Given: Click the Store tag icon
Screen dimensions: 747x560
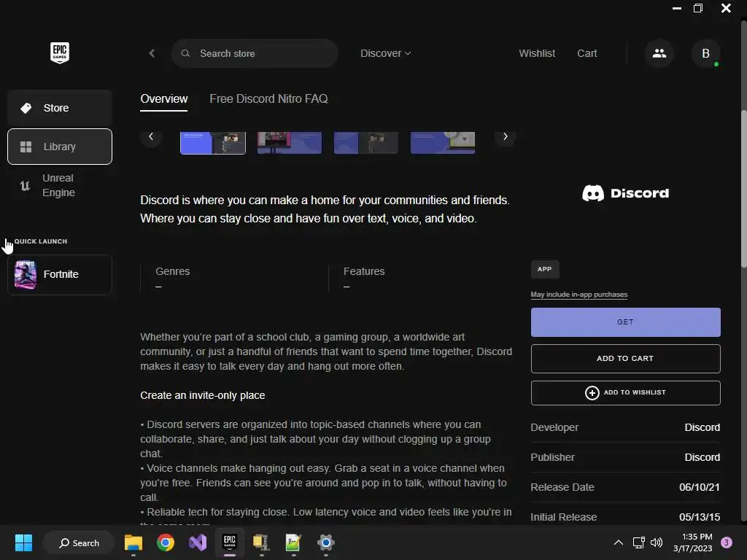Looking at the screenshot, I should pyautogui.click(x=26, y=108).
